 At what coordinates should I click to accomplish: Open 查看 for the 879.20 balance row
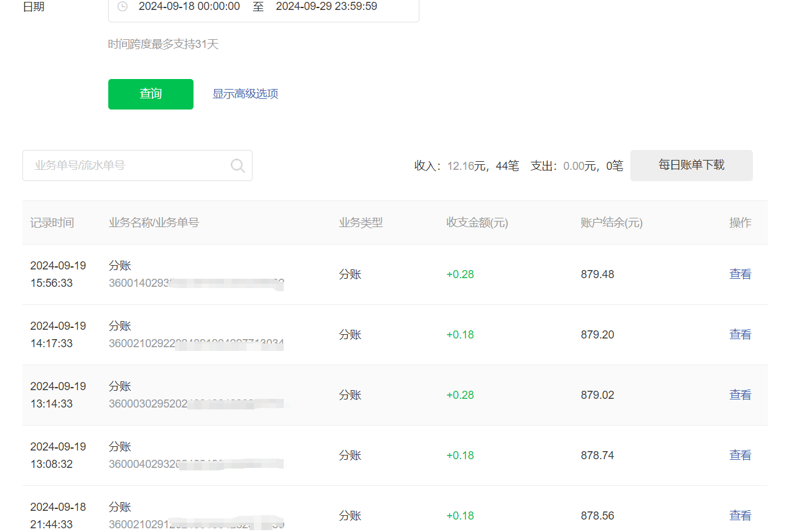(x=740, y=335)
